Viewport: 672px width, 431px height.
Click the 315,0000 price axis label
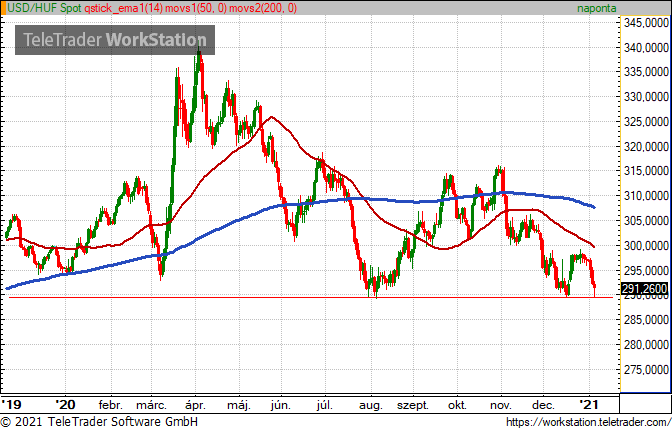point(646,171)
